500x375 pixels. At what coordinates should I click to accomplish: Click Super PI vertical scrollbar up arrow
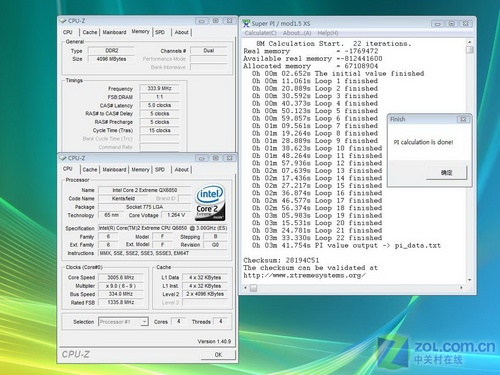[x=469, y=42]
